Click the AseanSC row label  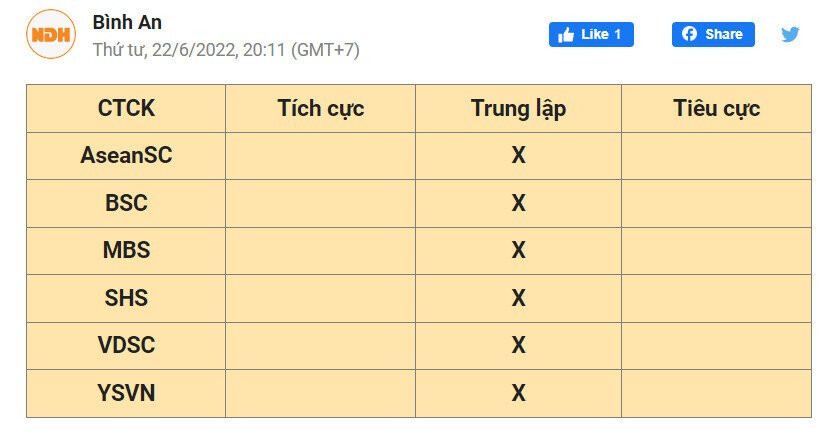click(126, 156)
